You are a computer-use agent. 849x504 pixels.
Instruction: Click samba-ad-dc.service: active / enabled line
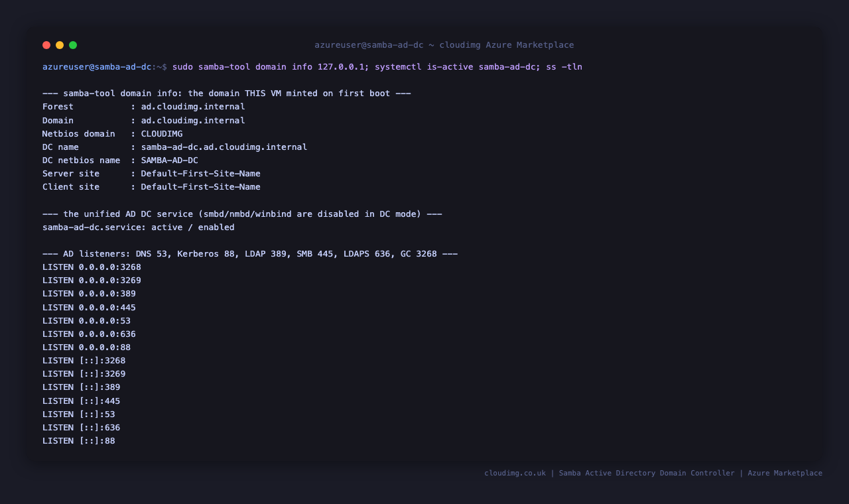click(139, 227)
